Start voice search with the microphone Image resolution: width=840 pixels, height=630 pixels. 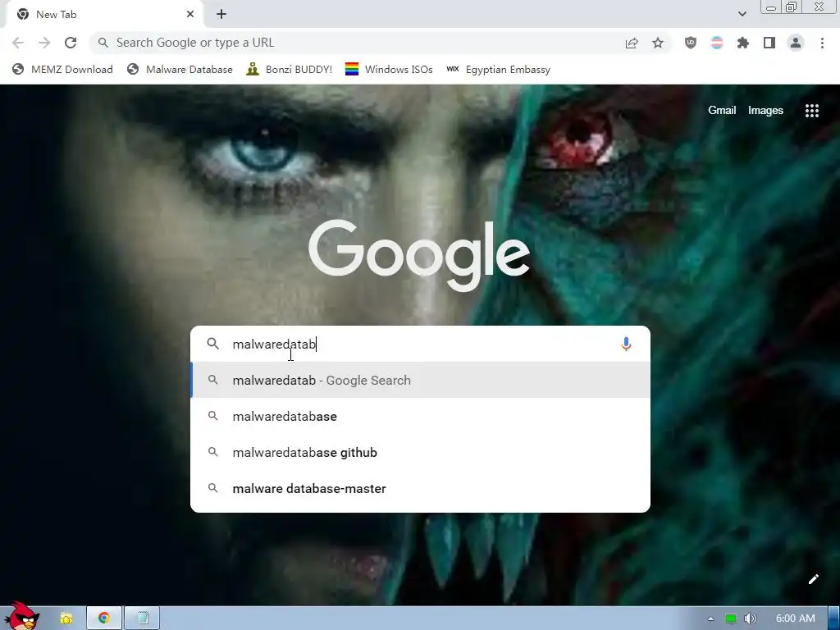click(x=626, y=344)
